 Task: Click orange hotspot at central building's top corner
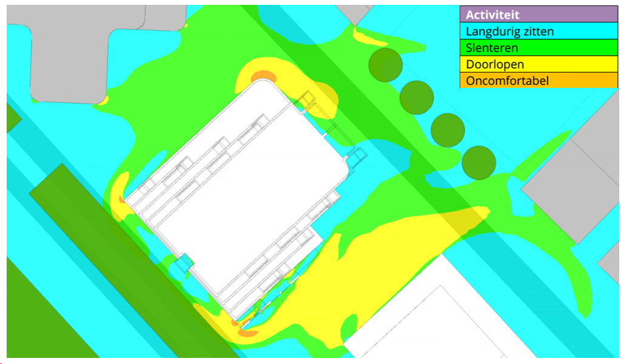[264, 76]
